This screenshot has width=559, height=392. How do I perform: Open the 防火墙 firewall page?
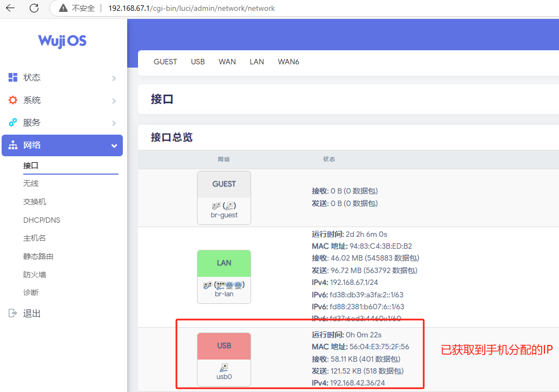tap(35, 275)
